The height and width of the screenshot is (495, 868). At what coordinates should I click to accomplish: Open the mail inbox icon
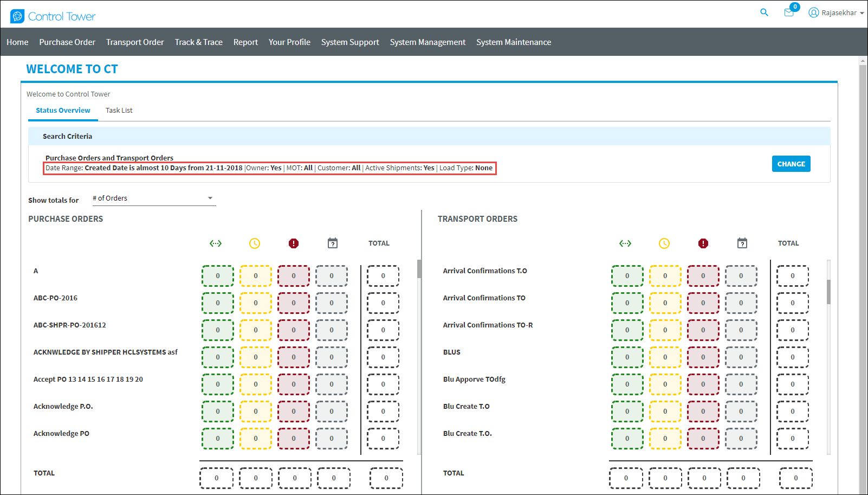[x=789, y=12]
